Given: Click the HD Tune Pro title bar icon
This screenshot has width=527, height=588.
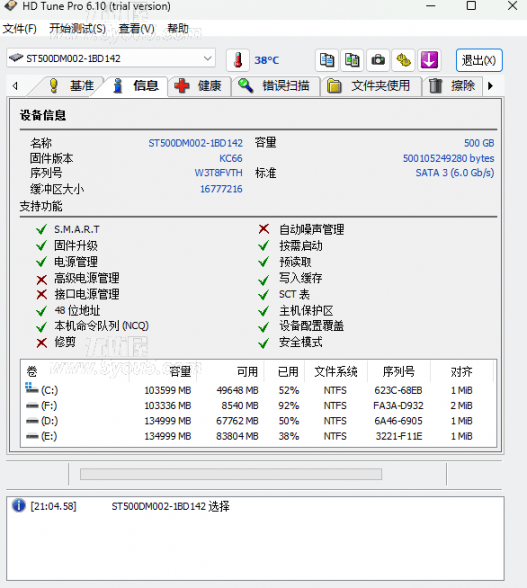Looking at the screenshot, I should click(10, 6).
